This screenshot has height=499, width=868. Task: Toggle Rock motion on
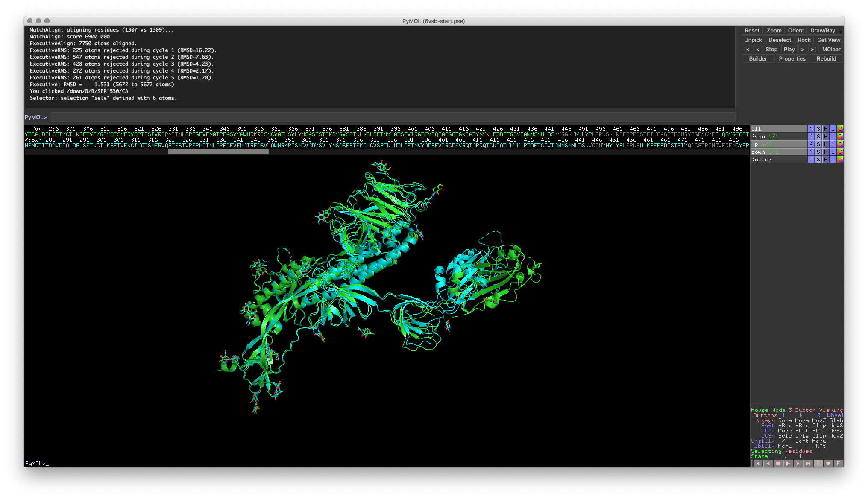(x=804, y=40)
